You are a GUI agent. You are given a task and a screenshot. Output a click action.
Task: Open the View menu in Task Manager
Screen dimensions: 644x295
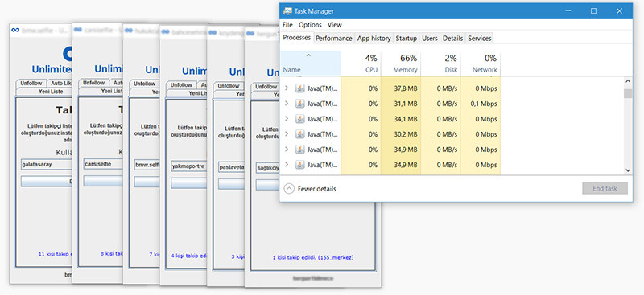[335, 25]
